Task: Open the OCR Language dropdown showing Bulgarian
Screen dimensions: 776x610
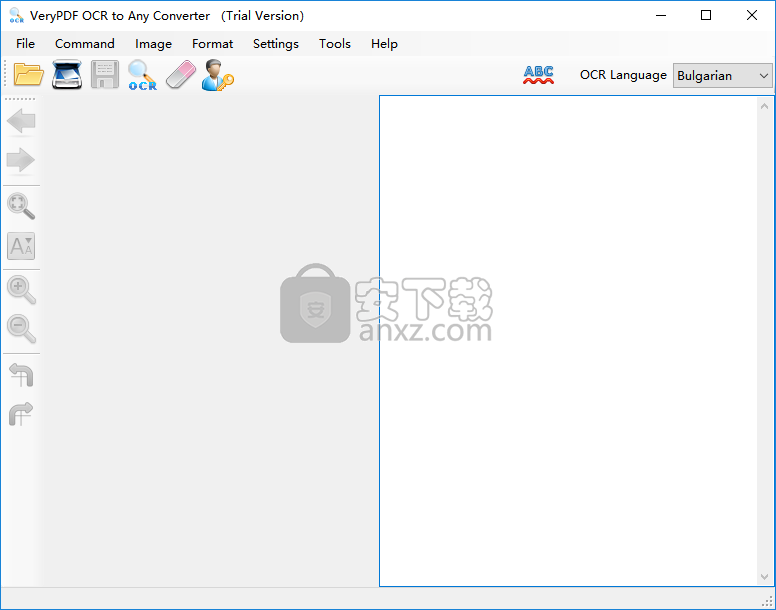Action: (722, 76)
